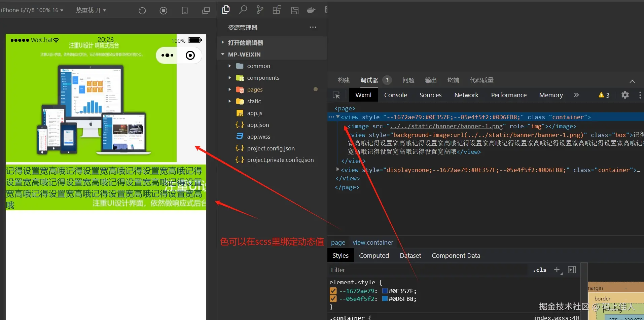
Task: Select the Styles tab
Action: pos(341,255)
